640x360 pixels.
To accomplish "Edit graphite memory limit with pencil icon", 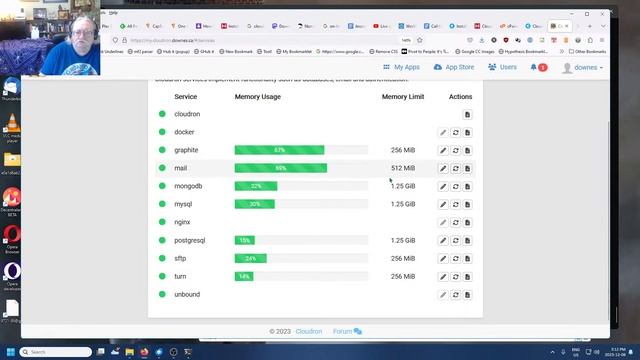I will 443,150.
